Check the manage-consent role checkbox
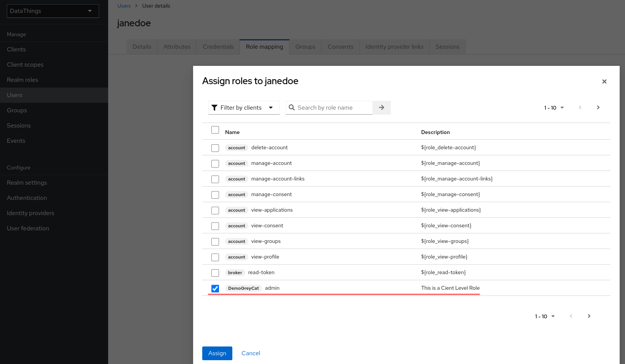Viewport: 625px width, 364px height. [x=215, y=195]
